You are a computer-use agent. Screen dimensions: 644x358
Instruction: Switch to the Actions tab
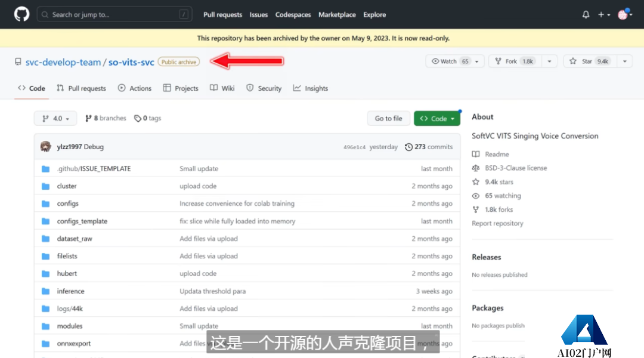point(135,88)
